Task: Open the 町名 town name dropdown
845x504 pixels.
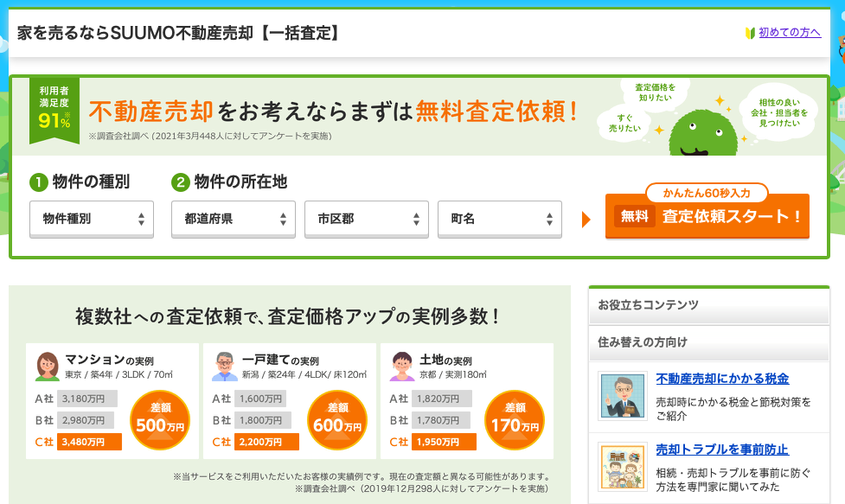Action: (500, 220)
